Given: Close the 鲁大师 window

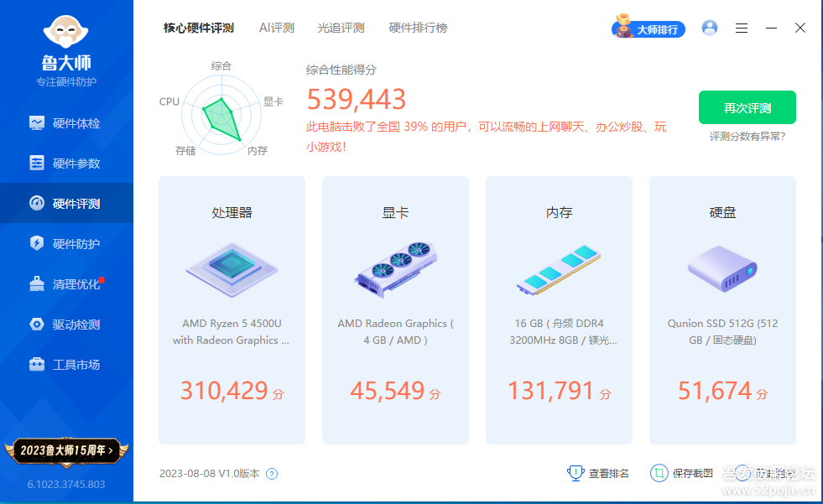Looking at the screenshot, I should [x=800, y=28].
